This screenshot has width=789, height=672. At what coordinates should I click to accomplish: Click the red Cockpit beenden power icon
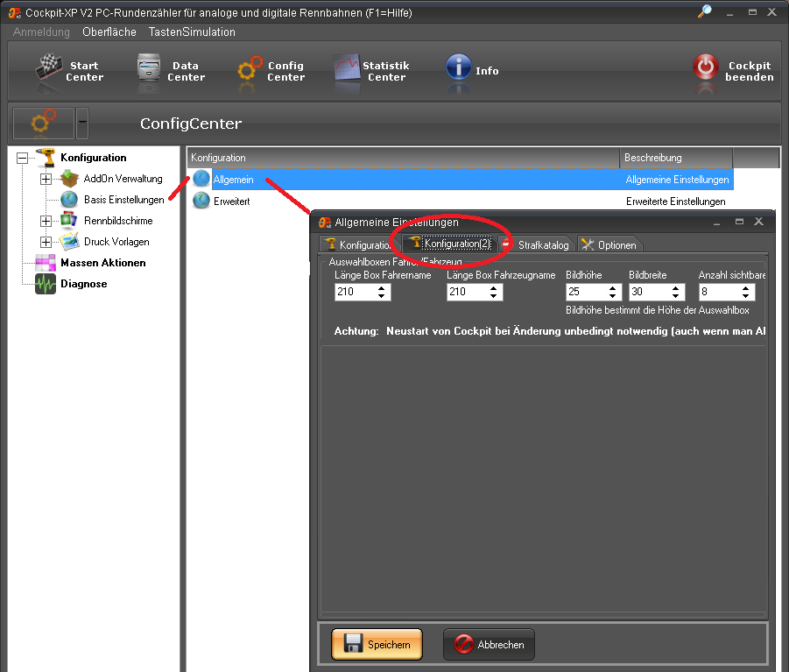[x=706, y=67]
